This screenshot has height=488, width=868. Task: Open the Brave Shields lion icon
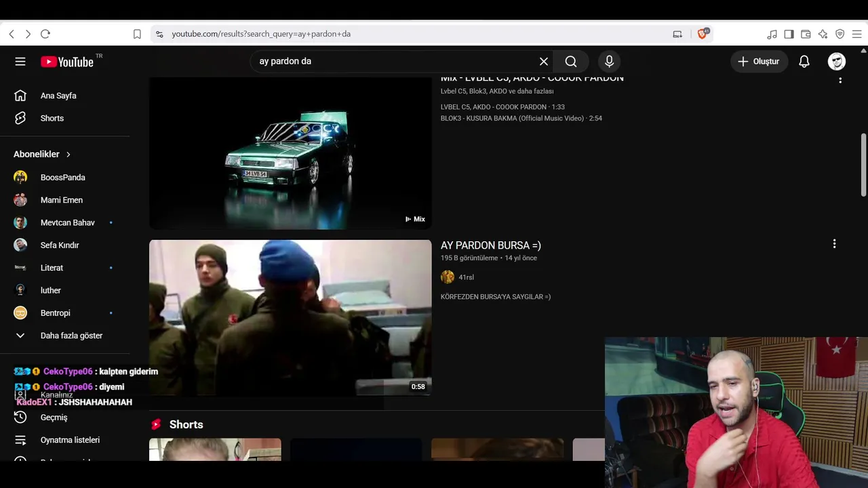coord(703,34)
